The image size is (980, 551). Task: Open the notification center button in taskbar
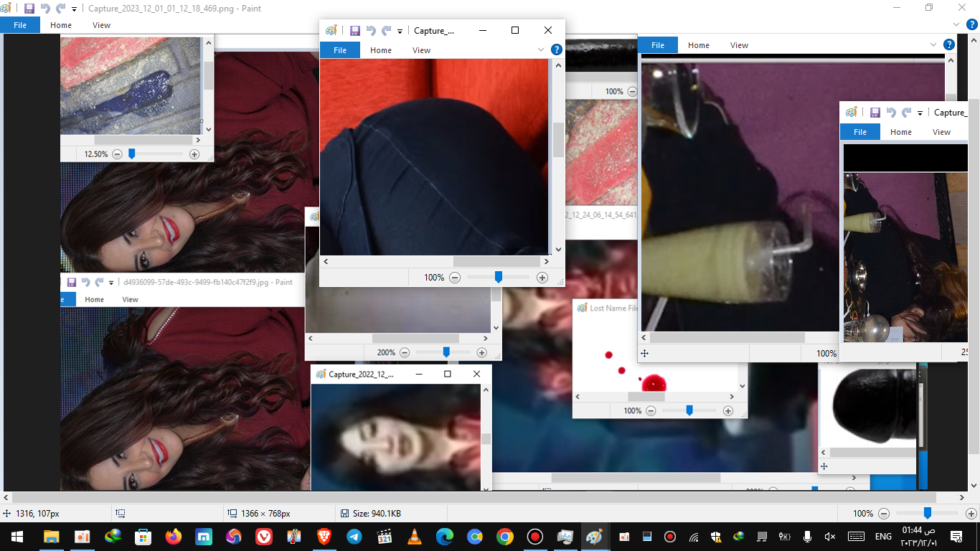[956, 537]
